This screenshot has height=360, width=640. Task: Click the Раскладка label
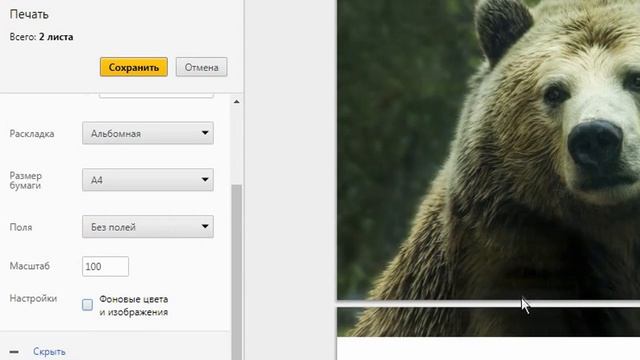click(32, 134)
